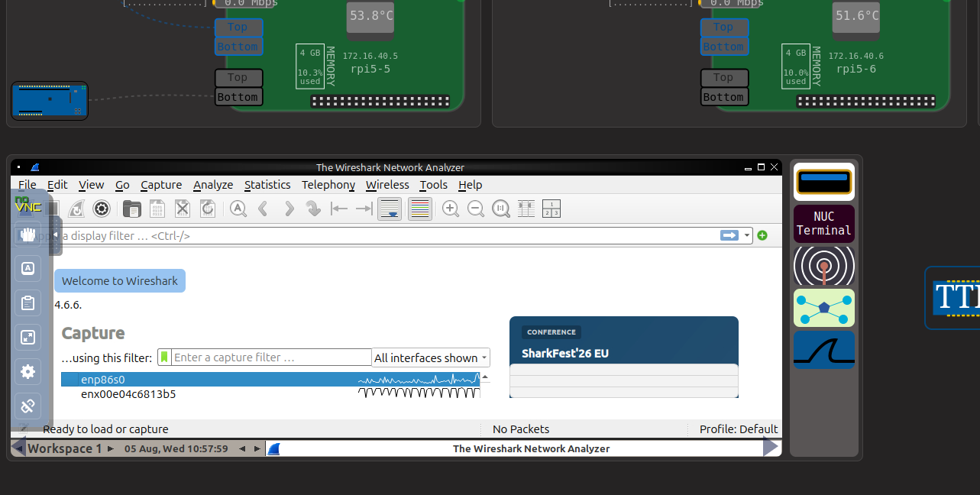The width and height of the screenshot is (980, 495).
Task: Open the Statistics menu
Action: pos(267,185)
